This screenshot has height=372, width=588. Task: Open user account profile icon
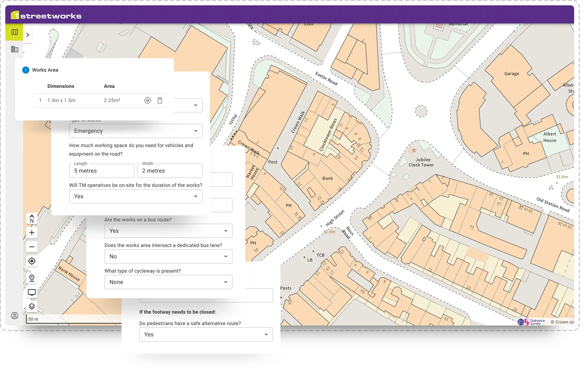[x=15, y=316]
